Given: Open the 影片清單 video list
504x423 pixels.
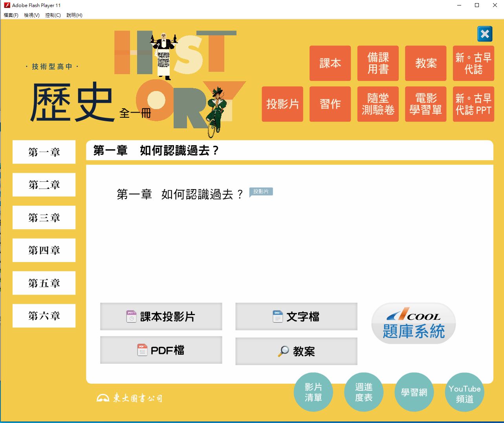Looking at the screenshot, I should pos(313,392).
